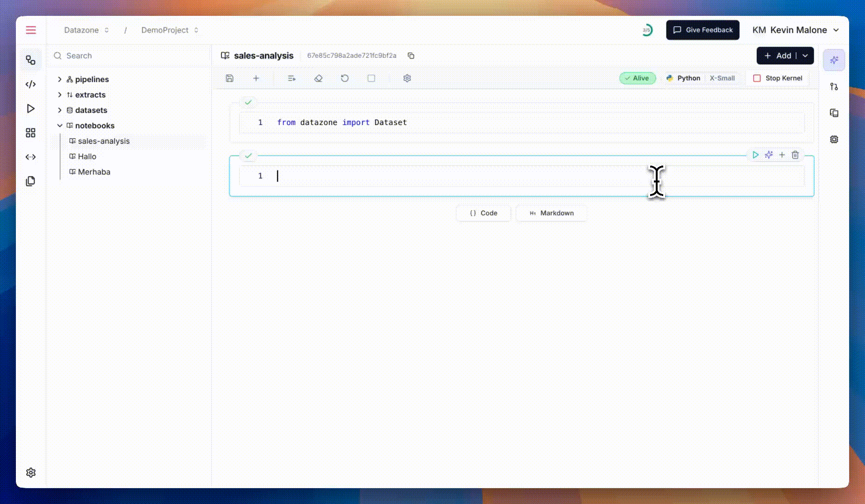Click the Add button
Viewport: 865px width, 504px height.
click(778, 56)
